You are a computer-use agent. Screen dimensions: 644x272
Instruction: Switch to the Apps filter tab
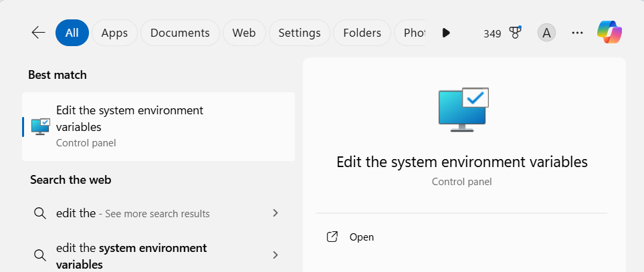tap(114, 33)
